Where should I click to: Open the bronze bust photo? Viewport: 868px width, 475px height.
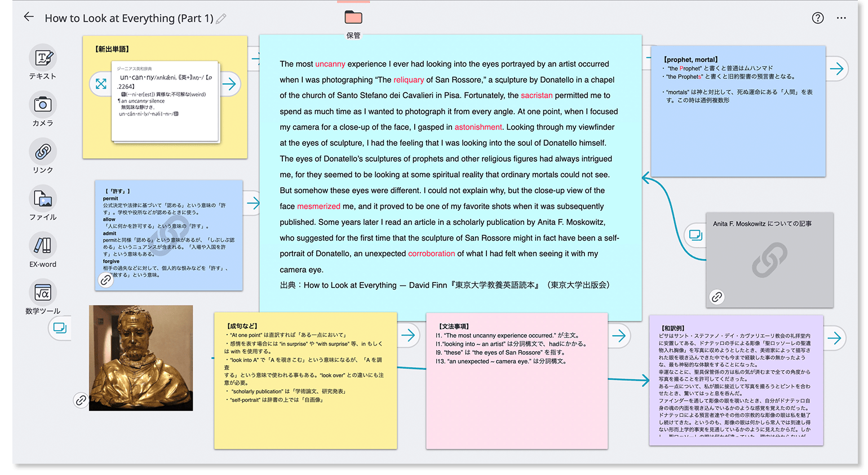coord(141,358)
